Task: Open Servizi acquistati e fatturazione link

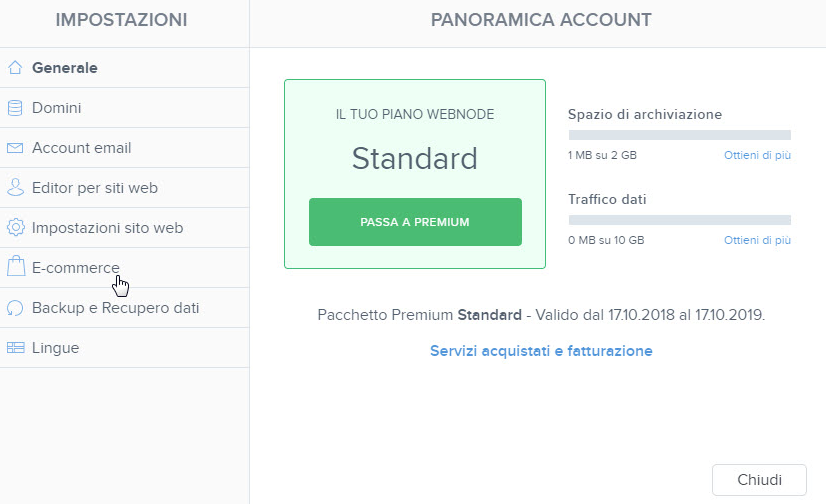Action: tap(541, 351)
